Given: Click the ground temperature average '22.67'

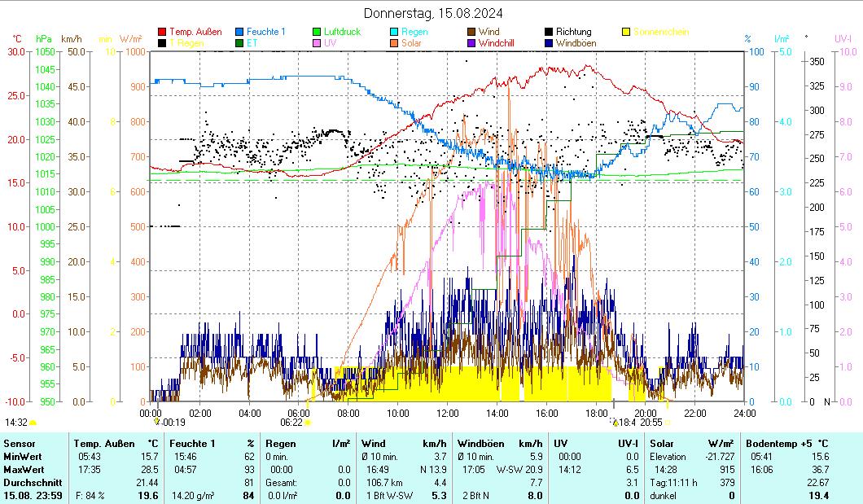Looking at the screenshot, I should (818, 483).
